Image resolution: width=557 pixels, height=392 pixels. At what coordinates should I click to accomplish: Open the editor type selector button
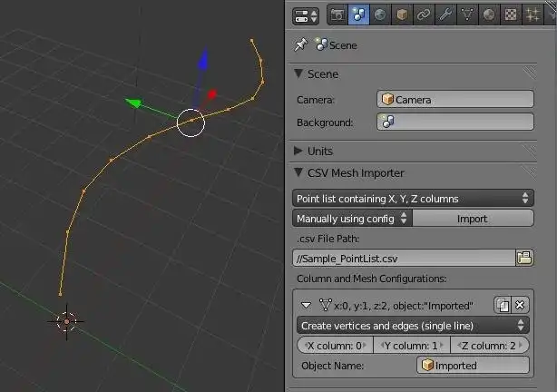305,16
